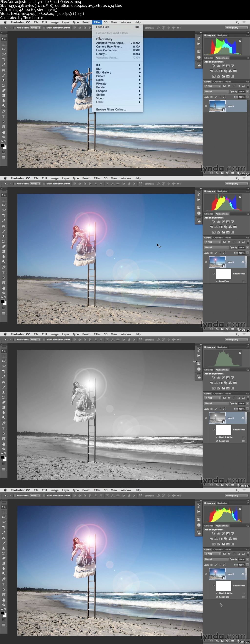Select the Zoom tool in the 00:01:40 frame
This screenshot has height=644, width=250.
tap(4, 293)
